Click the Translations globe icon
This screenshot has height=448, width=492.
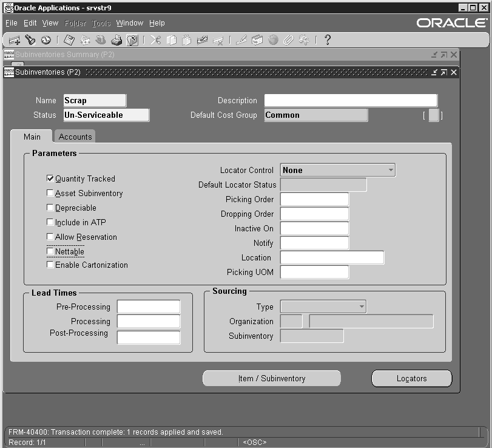(273, 40)
